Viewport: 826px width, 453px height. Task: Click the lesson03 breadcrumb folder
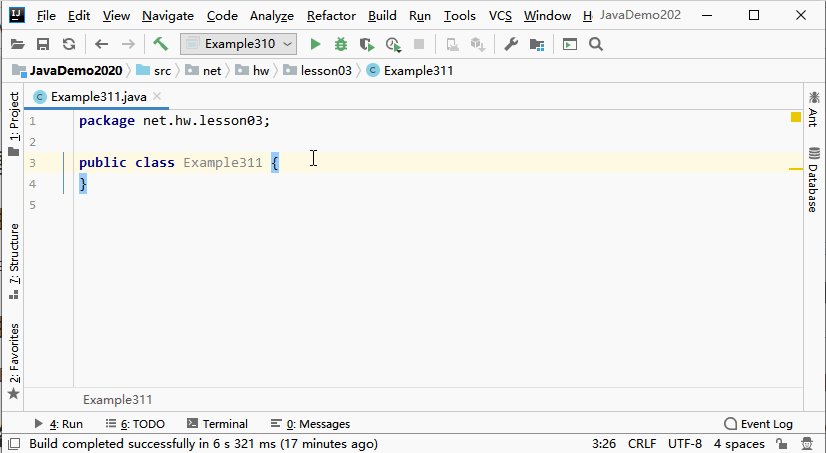click(x=318, y=71)
